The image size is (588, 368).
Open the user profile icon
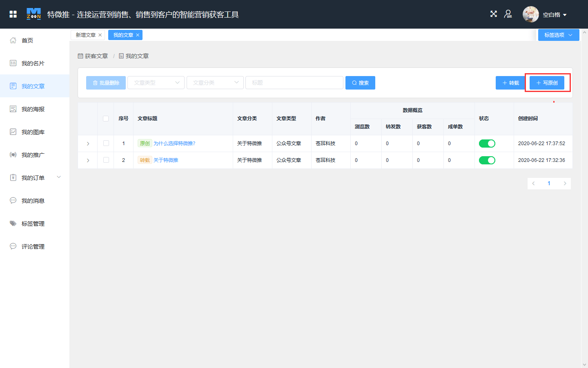[508, 14]
